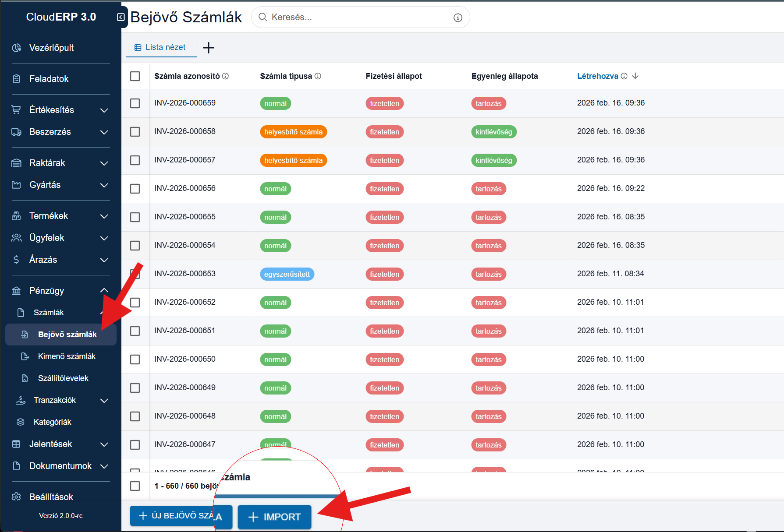Toggle sort arrow next to Létrehozva

tap(635, 76)
